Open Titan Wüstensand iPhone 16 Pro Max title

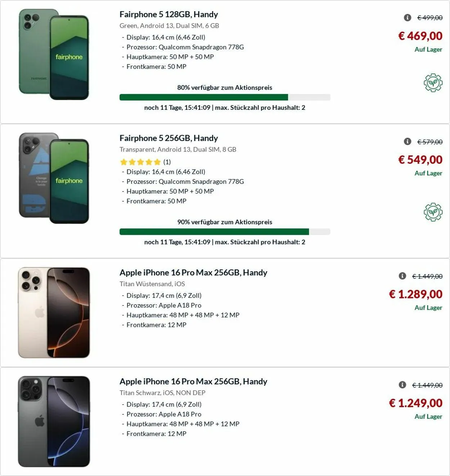[193, 273]
